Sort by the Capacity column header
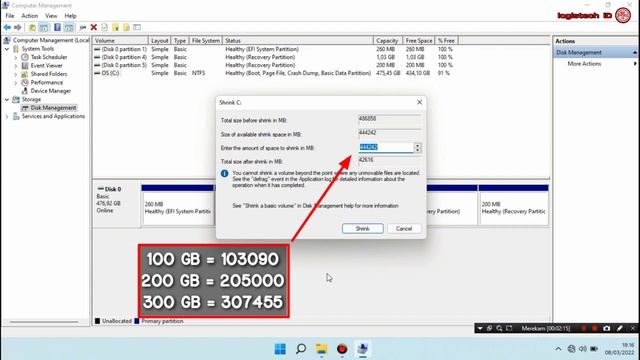640x360 pixels. tap(387, 41)
